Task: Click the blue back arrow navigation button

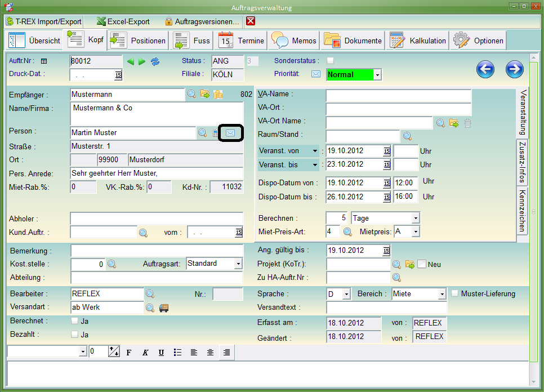Action: coord(485,69)
